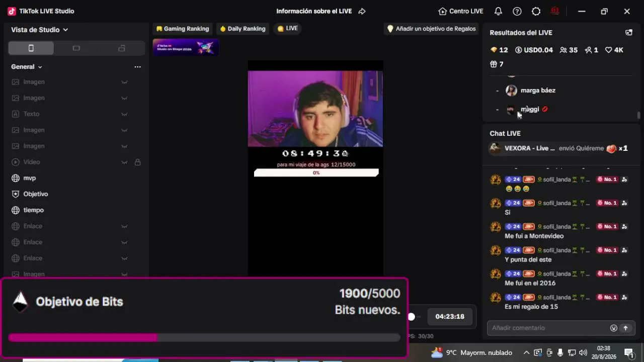
Task: Open Gaming Ranking
Action: [182, 29]
